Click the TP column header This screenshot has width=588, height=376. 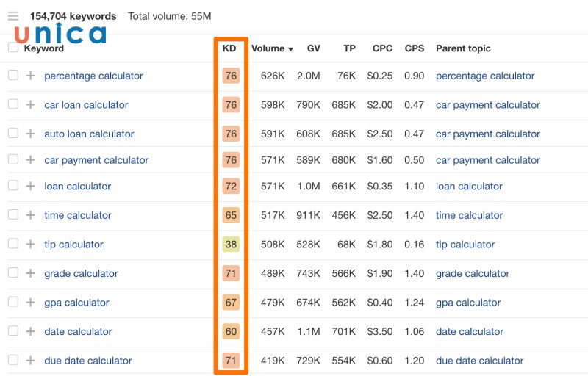349,48
